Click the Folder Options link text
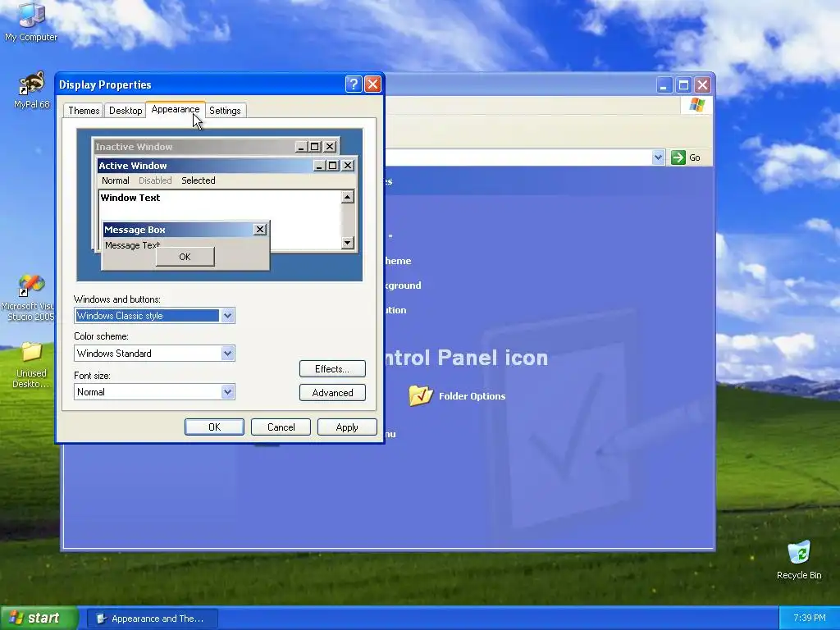This screenshot has width=840, height=630. pos(472,396)
